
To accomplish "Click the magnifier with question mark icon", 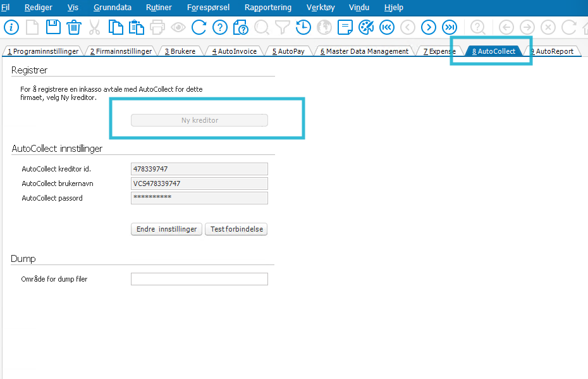I will [478, 27].
